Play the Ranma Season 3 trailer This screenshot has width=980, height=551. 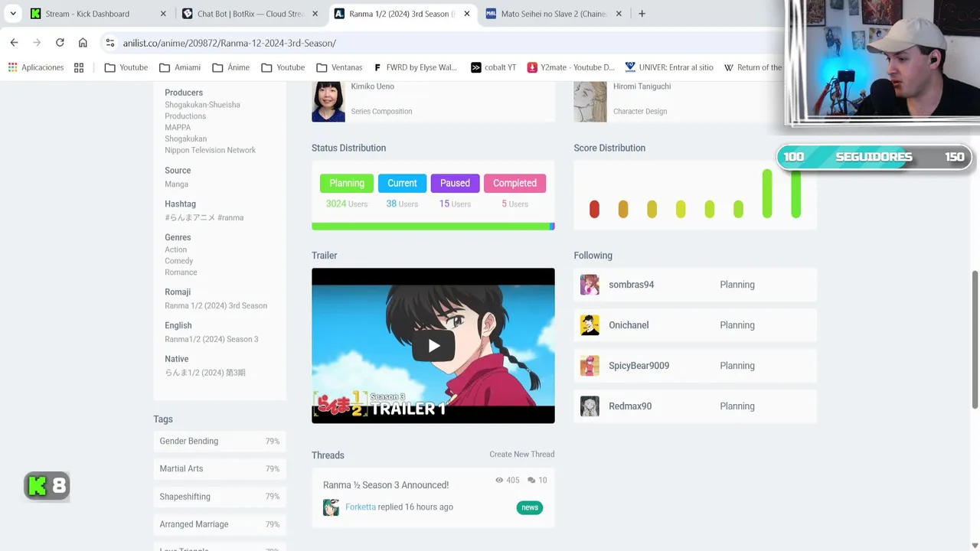coord(433,345)
